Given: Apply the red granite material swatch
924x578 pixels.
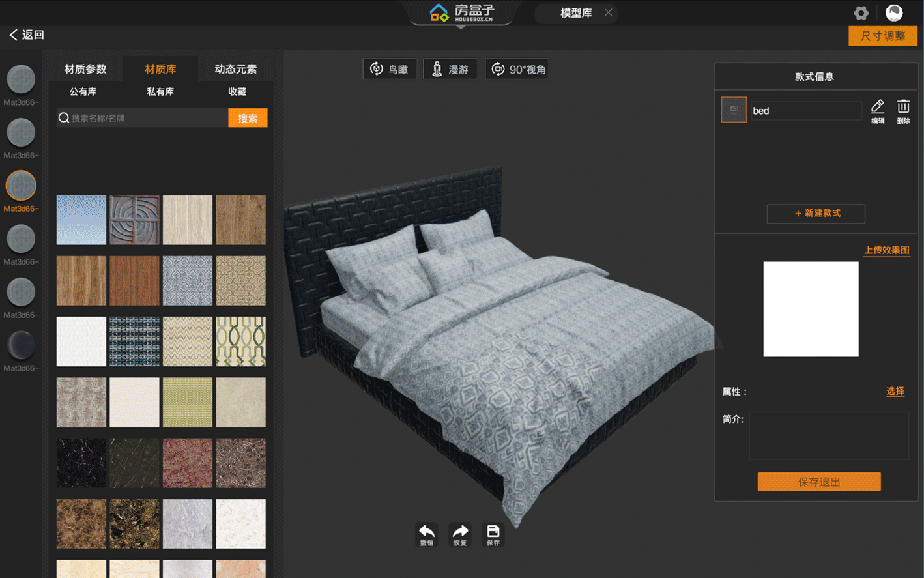Looking at the screenshot, I should tap(188, 463).
